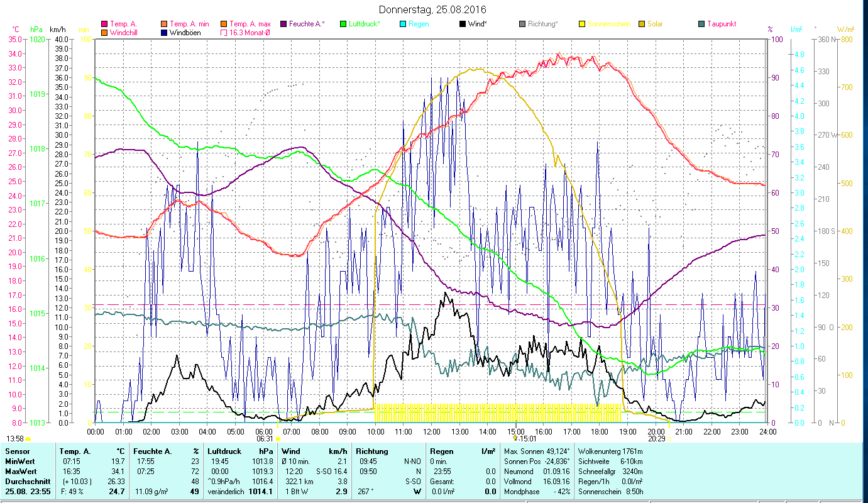868x503 pixels.
Task: Click the chart title Donnerstag, 25.08.2016
Action: pos(433,9)
